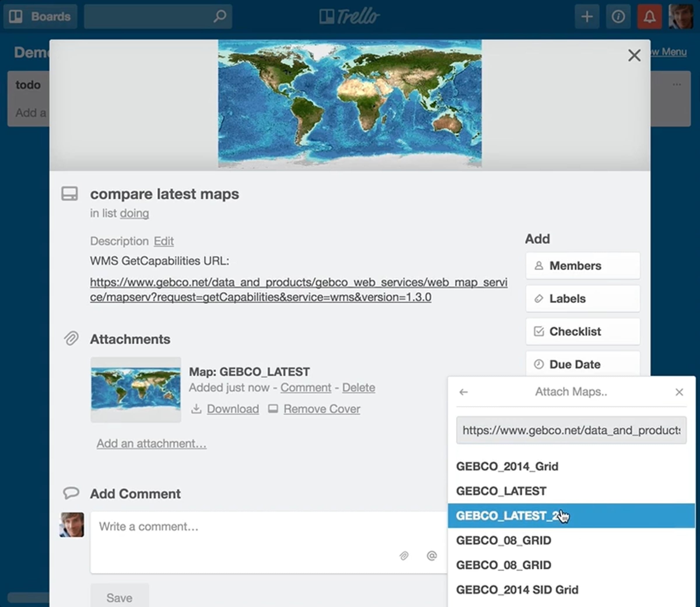Click the card cover world map image
The height and width of the screenshot is (607, 700).
click(x=350, y=104)
